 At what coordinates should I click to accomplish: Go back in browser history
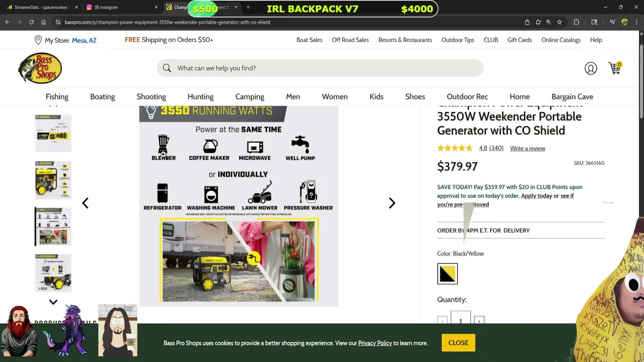click(7, 22)
